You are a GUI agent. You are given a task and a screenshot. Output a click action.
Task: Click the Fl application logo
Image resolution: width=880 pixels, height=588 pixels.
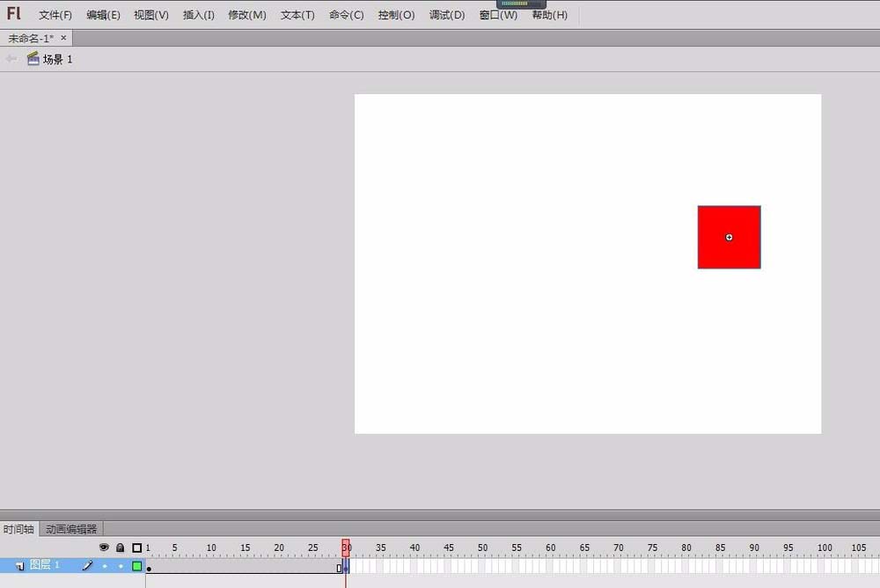tap(14, 13)
